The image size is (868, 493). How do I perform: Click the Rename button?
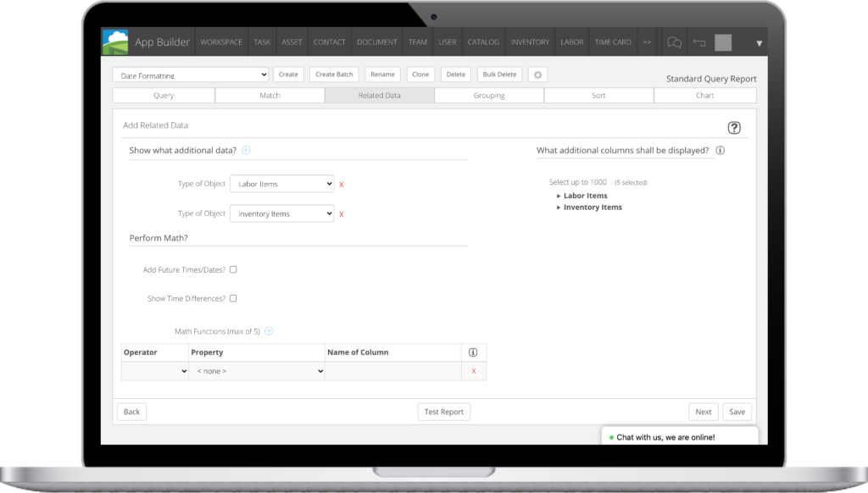click(x=382, y=75)
